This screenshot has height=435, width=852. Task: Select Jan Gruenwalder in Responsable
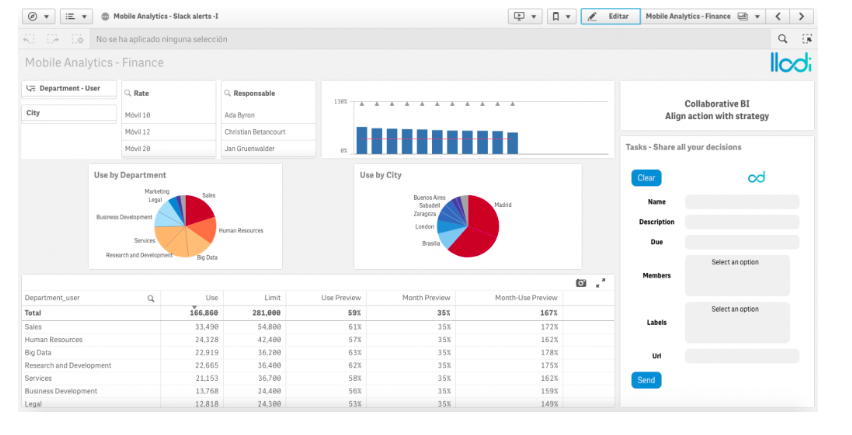(x=268, y=148)
